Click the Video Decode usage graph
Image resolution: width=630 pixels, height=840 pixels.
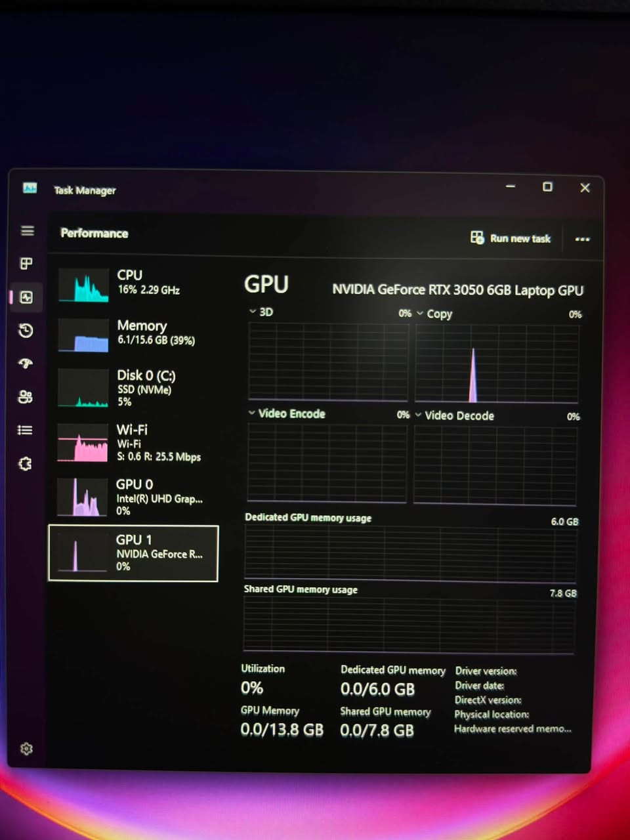(x=495, y=465)
